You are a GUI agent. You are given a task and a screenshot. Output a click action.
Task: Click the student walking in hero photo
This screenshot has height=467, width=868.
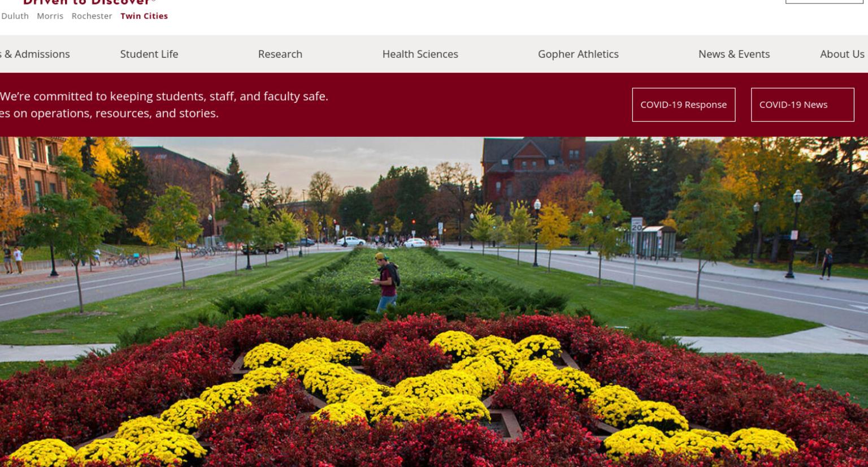coord(387,282)
